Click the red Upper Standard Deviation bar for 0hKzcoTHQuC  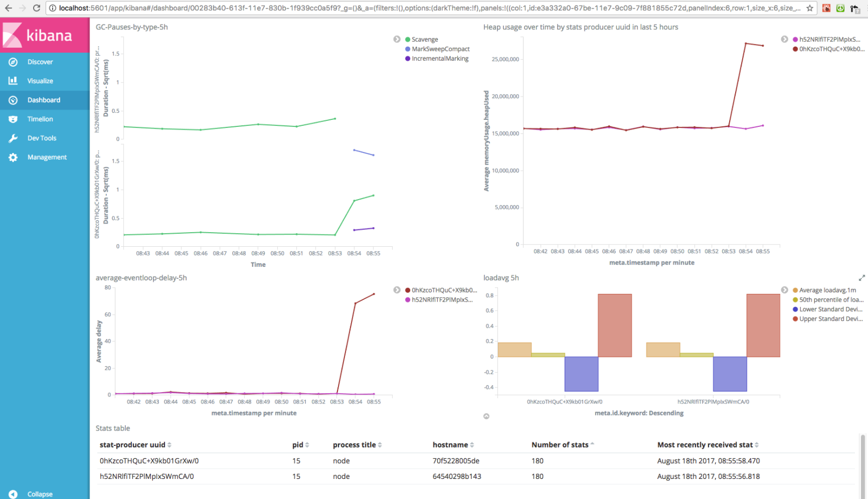pos(615,325)
